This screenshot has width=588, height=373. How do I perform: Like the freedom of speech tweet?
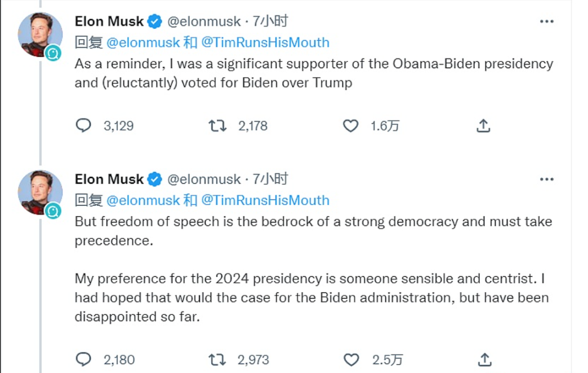[351, 359]
